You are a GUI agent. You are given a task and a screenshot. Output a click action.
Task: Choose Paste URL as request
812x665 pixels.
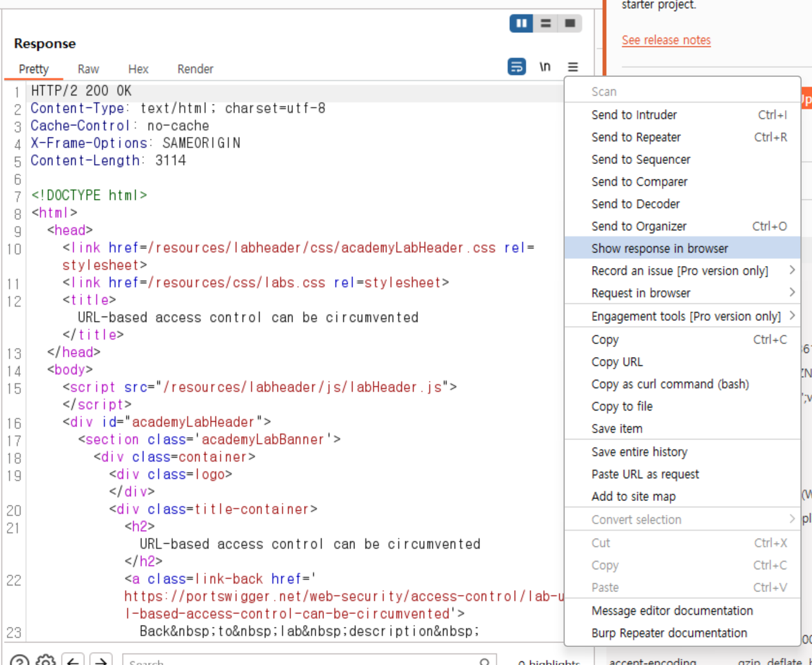[682, 474]
